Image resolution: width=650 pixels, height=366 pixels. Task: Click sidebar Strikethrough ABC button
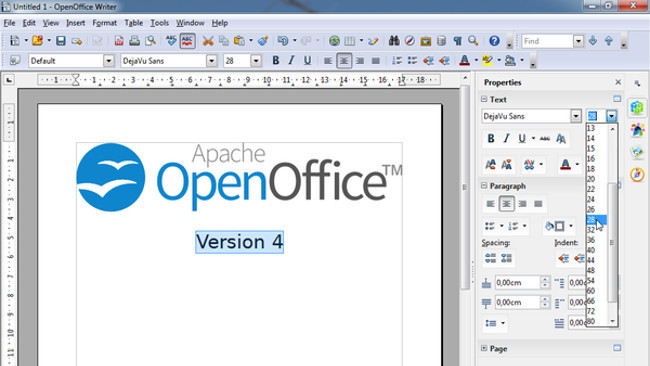pyautogui.click(x=545, y=138)
